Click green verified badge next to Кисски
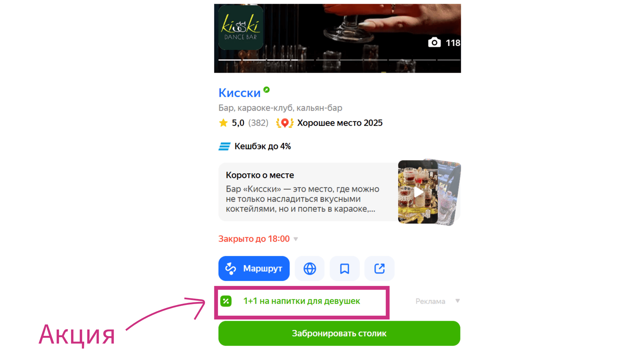 (x=267, y=89)
